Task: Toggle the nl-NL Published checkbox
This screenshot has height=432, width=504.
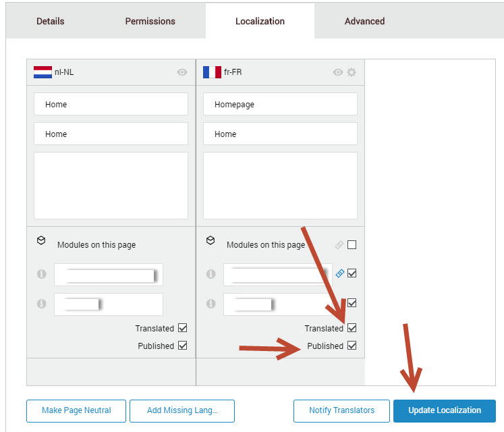Action: click(x=183, y=346)
